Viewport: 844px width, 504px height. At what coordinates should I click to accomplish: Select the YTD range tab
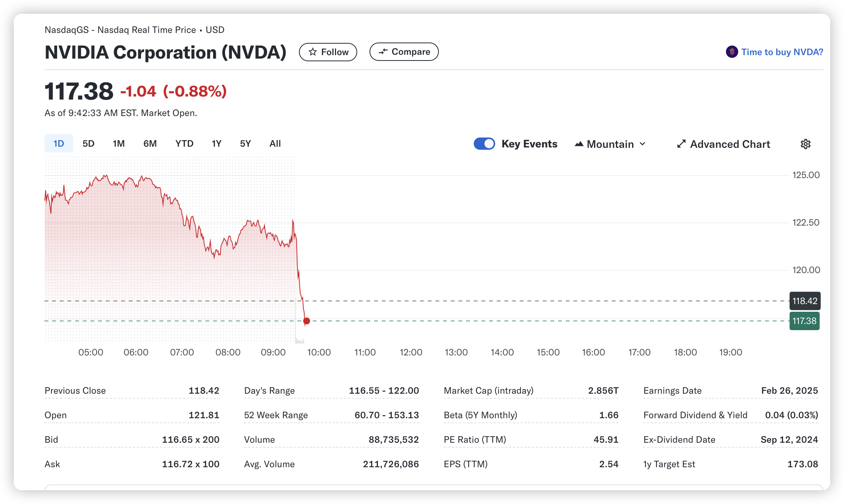tap(184, 144)
